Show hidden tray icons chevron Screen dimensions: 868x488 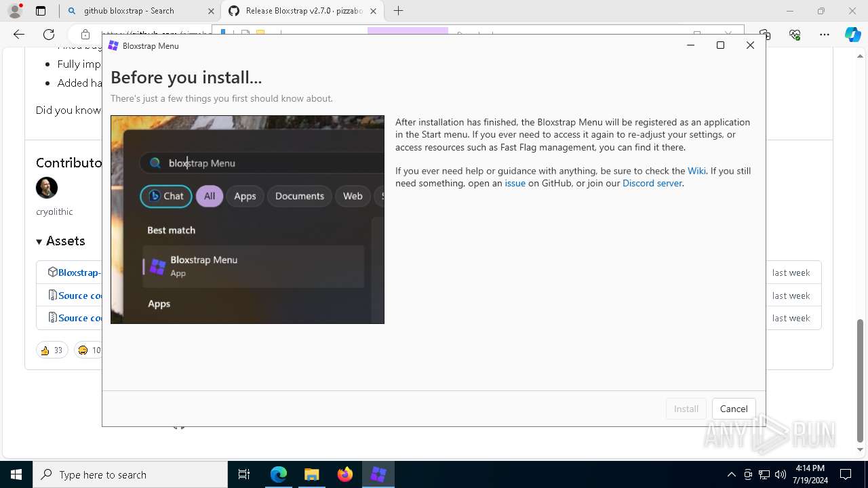coord(731,474)
